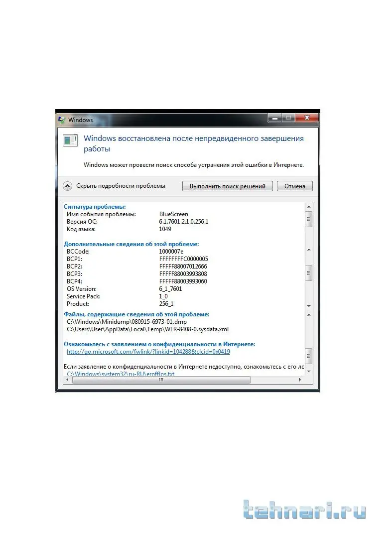Click the "BCP2:" label
This screenshot has height=535, width=392.
click(x=74, y=267)
